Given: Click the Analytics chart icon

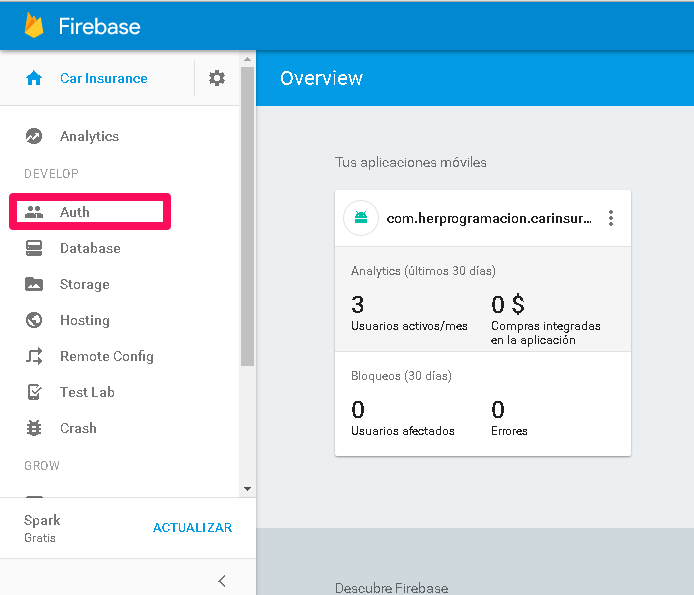Looking at the screenshot, I should [x=34, y=136].
